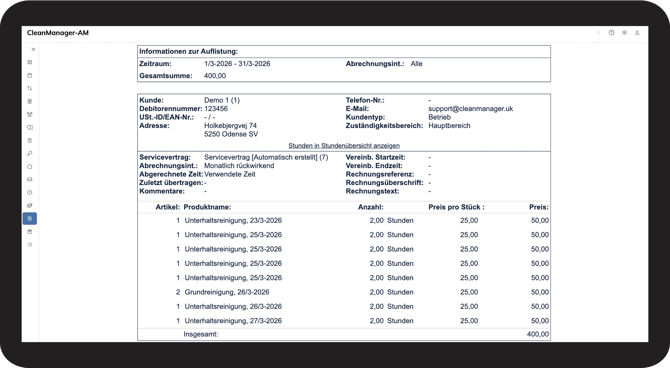This screenshot has height=368, width=670.
Task: Open the people group sidebar icon
Action: pos(29,114)
